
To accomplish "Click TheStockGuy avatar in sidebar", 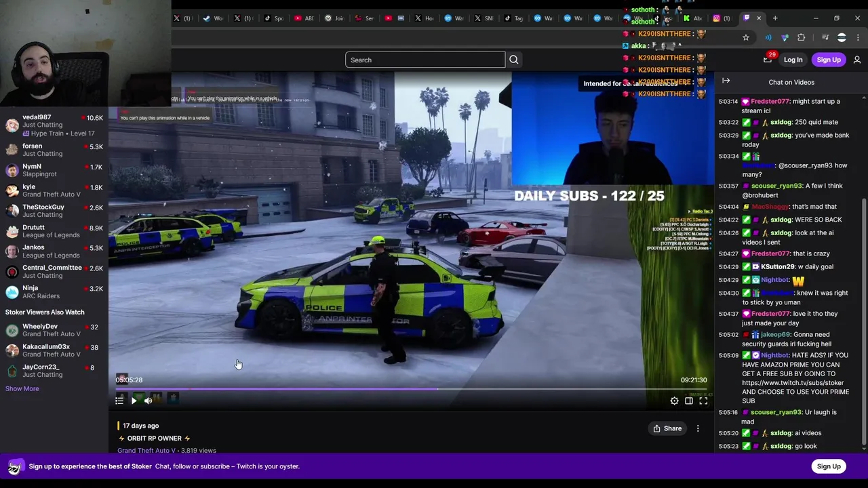I will point(12,211).
